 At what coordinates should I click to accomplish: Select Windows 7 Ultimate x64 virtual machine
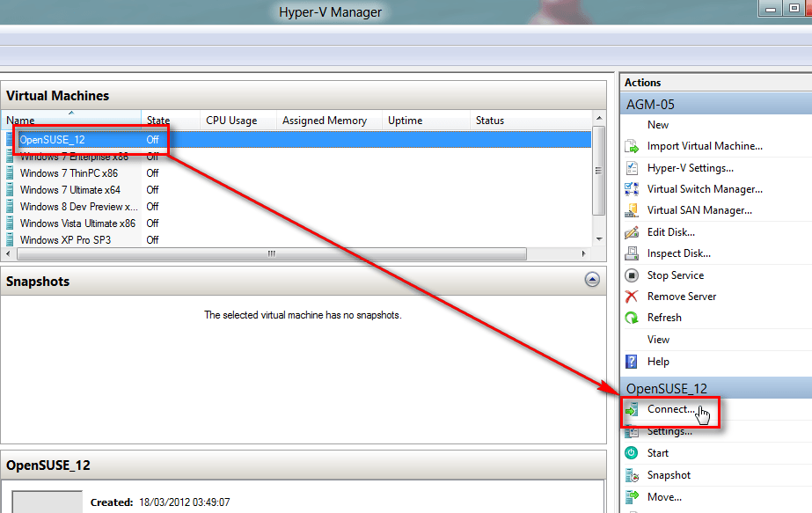click(69, 190)
